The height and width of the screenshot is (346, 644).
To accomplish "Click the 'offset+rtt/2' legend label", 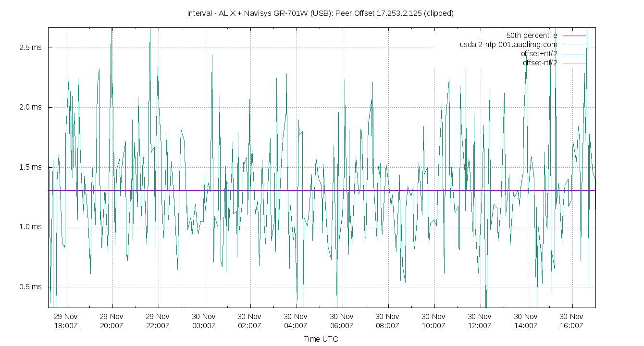I will (x=539, y=54).
